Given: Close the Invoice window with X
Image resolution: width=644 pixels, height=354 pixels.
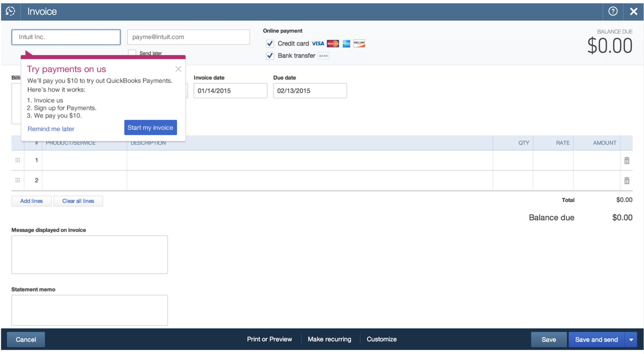Looking at the screenshot, I should (x=633, y=11).
